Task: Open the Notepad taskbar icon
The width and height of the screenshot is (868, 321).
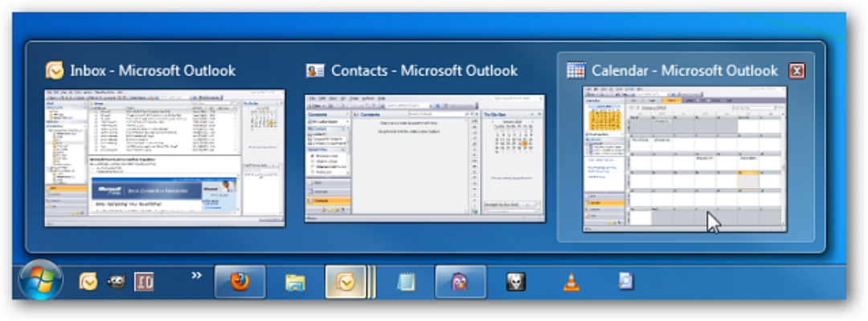Action: 407,282
